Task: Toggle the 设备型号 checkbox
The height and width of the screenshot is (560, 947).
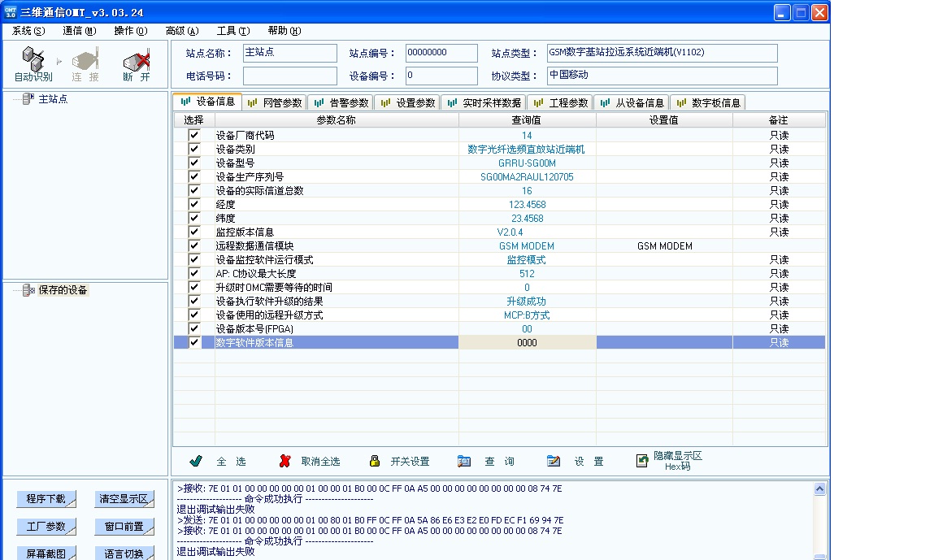Action: point(193,163)
